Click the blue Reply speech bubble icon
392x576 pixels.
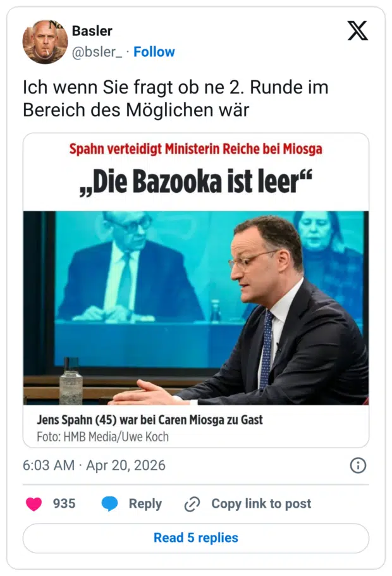pyautogui.click(x=111, y=504)
